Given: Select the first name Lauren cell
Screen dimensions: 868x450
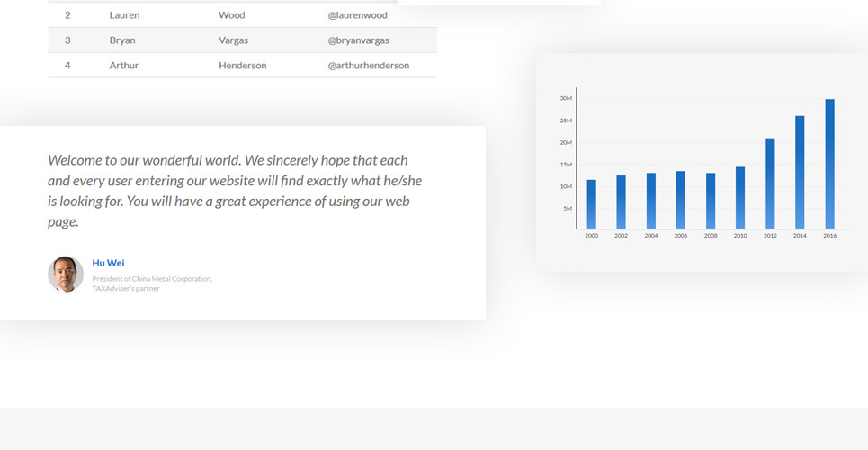Looking at the screenshot, I should tap(124, 15).
